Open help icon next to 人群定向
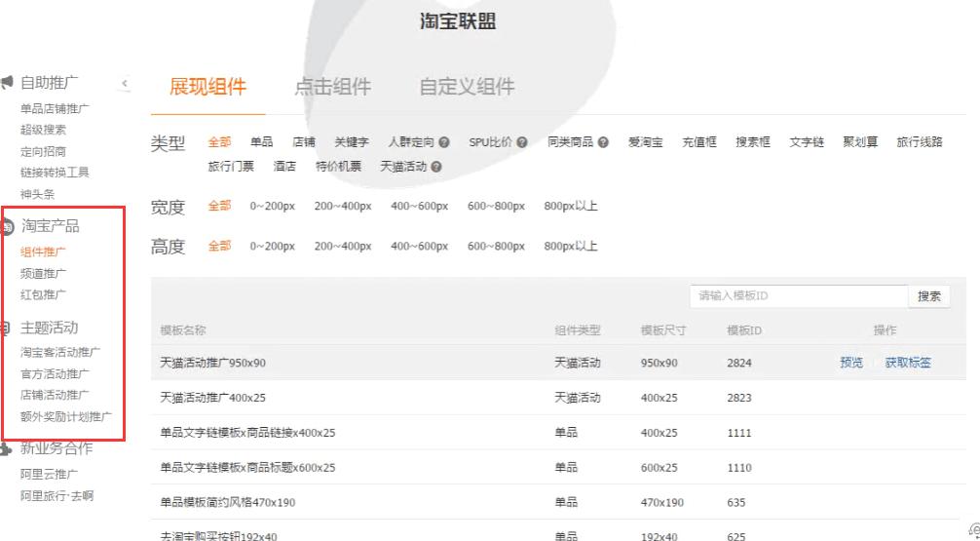The height and width of the screenshot is (541, 980). point(444,142)
